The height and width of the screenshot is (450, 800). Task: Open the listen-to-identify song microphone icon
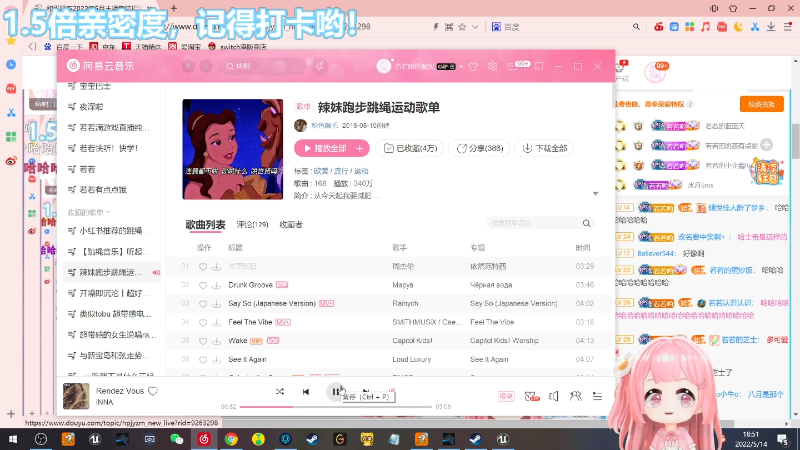(320, 66)
